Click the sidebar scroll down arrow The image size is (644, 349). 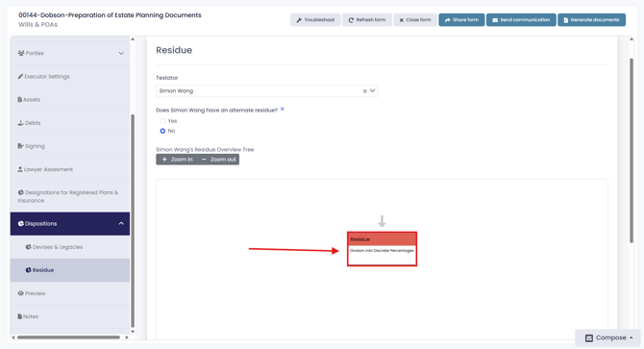click(133, 332)
